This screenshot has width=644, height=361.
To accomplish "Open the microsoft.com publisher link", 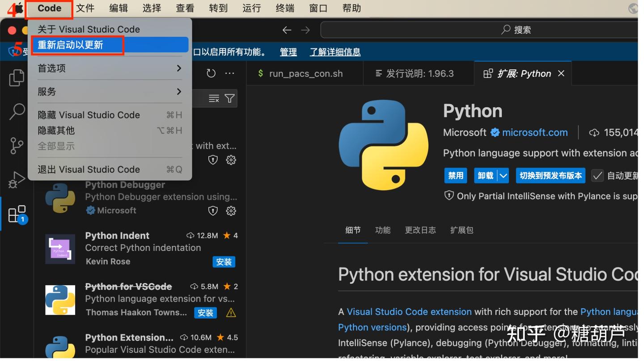I will [535, 132].
